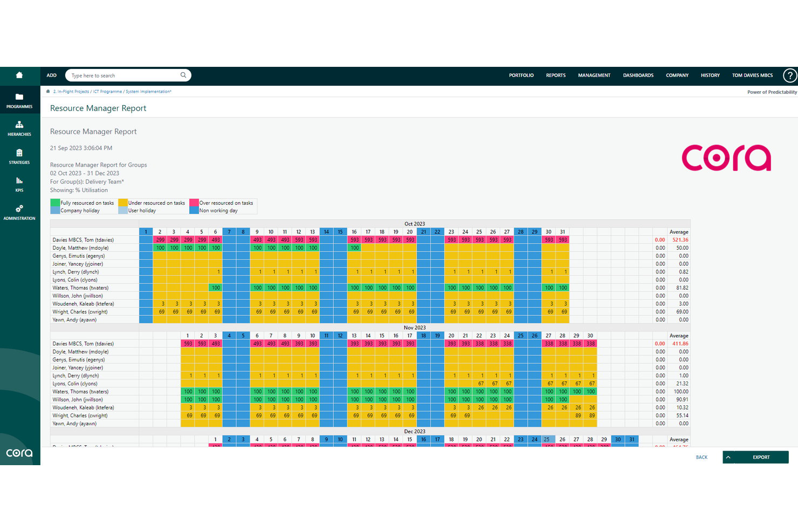This screenshot has height=532, width=798.
Task: Open the Portfolio menu
Action: click(x=521, y=75)
